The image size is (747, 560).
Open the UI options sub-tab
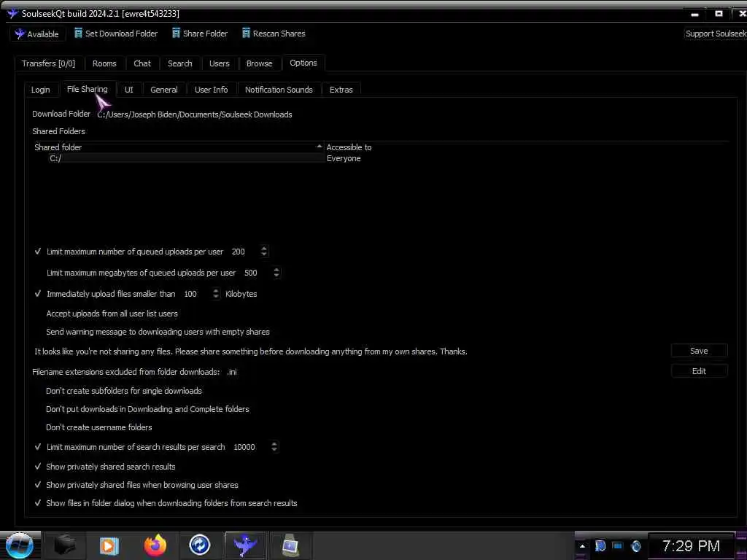click(x=128, y=90)
